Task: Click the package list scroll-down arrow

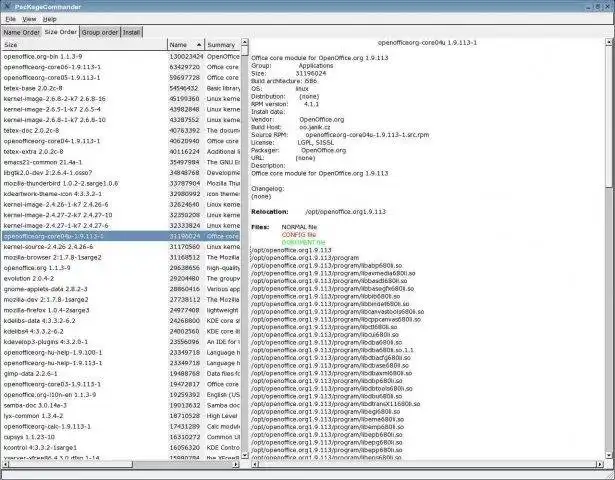Action: (245, 455)
